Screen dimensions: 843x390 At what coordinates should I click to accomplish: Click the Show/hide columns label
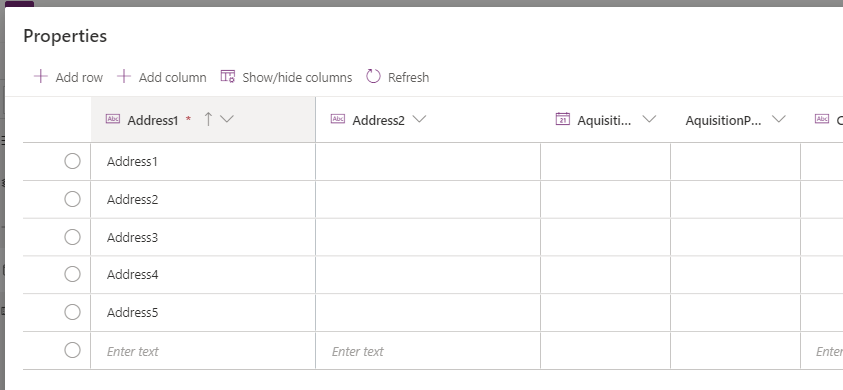coord(297,77)
